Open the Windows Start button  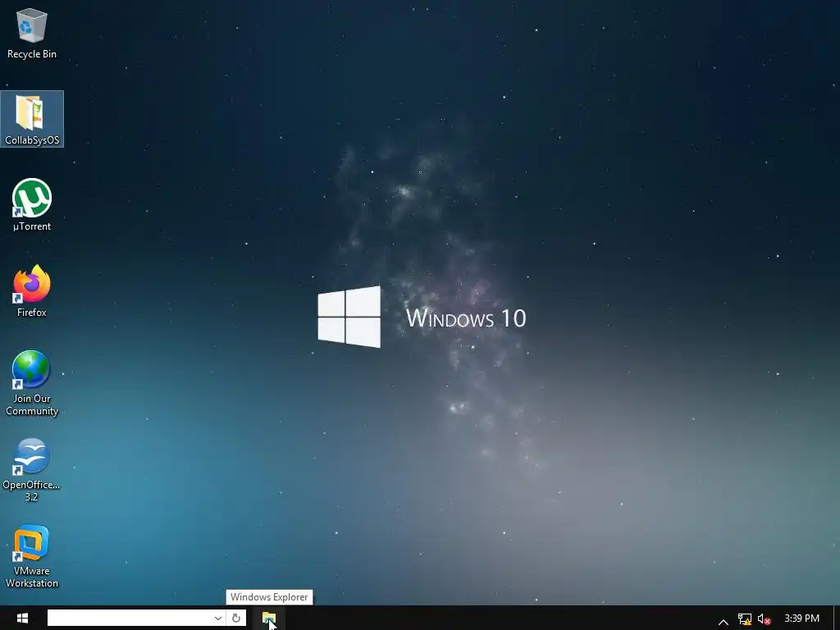[x=22, y=619]
